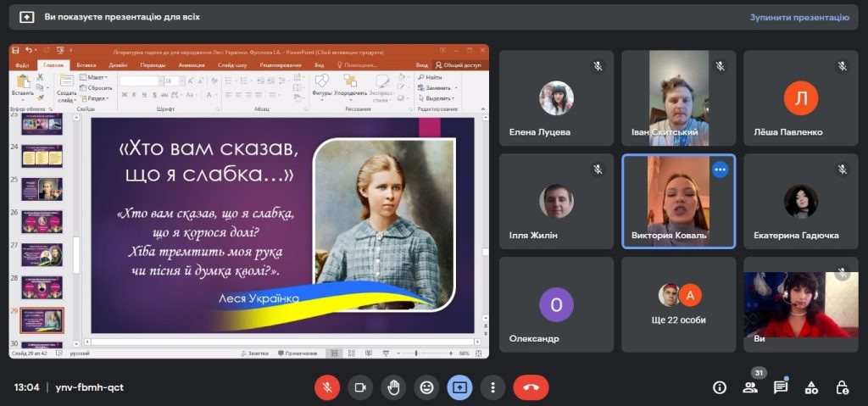The image size is (868, 406).
Task: Show the participants list
Action: (750, 387)
